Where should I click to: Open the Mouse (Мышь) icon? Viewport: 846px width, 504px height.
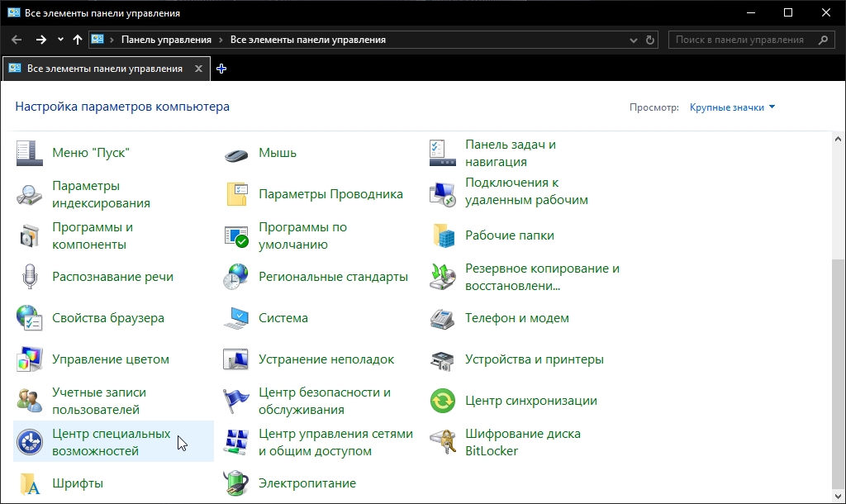tap(237, 154)
